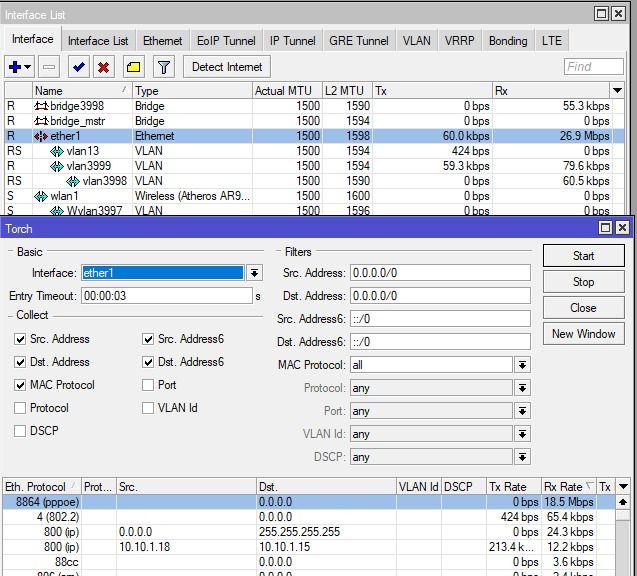Image resolution: width=637 pixels, height=576 pixels.
Task: Open the Port filter dropdown
Action: click(522, 411)
